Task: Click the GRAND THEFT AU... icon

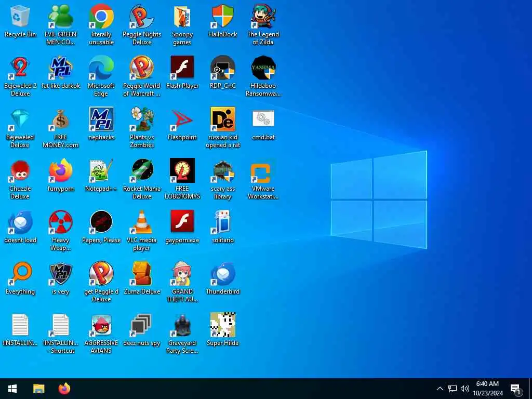Action: click(x=182, y=273)
